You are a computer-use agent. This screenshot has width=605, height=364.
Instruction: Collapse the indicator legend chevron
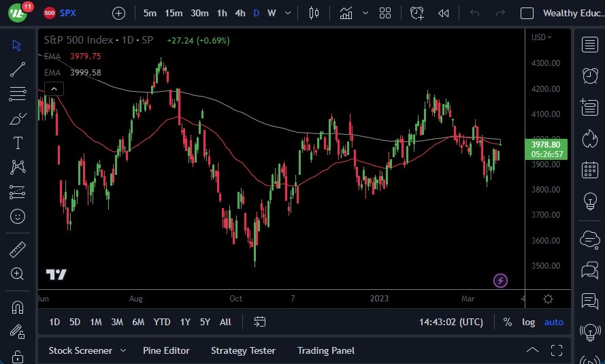tap(54, 88)
